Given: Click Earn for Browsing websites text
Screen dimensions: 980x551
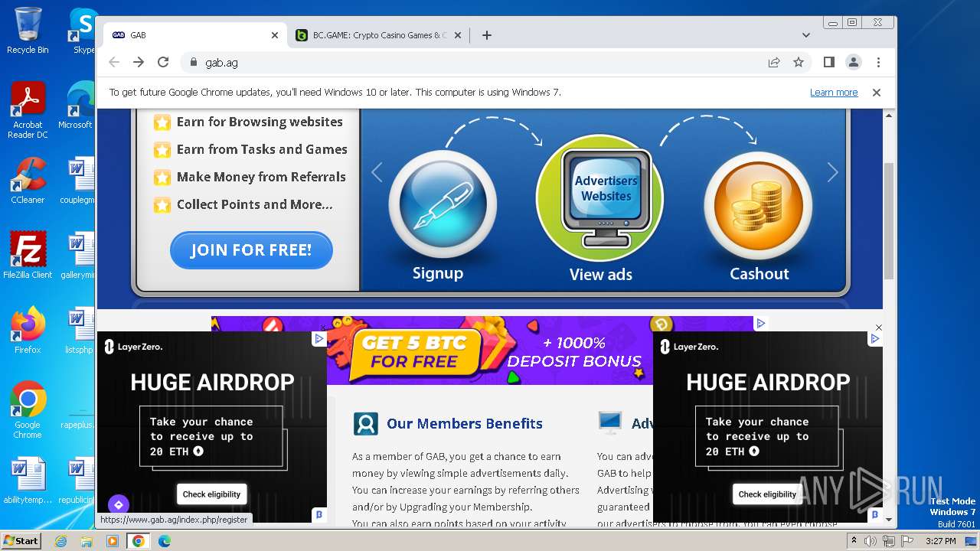Looking at the screenshot, I should pos(260,122).
